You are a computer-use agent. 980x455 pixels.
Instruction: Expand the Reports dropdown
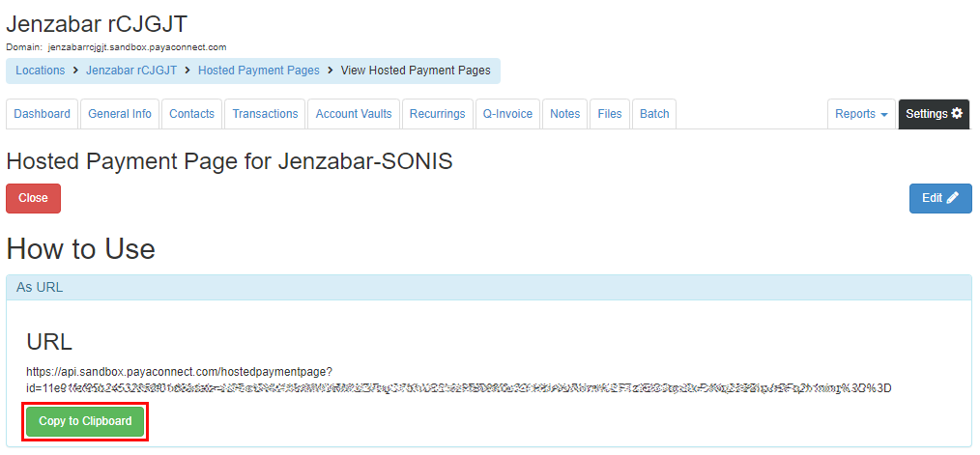861,114
